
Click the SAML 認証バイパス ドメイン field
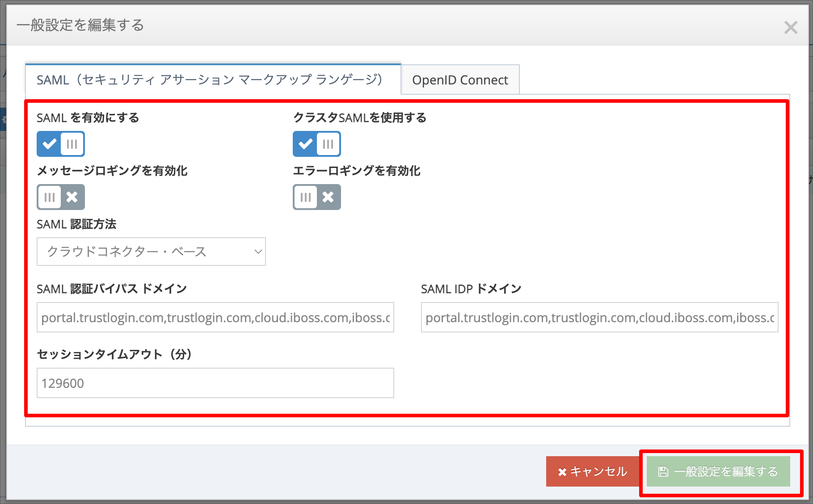click(x=215, y=318)
